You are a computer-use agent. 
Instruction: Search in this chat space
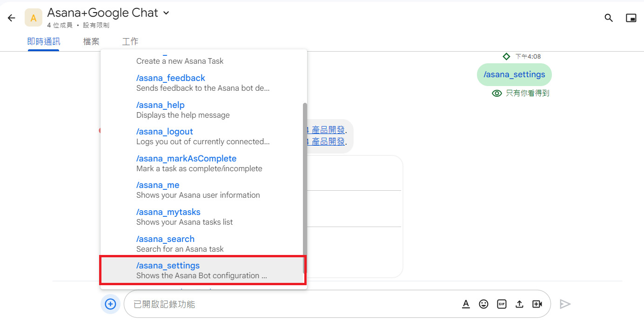[609, 18]
